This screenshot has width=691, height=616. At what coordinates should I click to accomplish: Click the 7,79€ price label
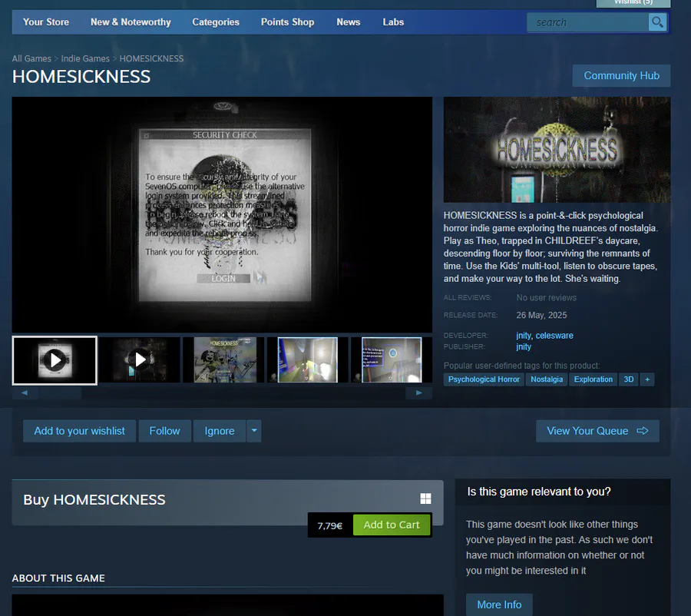click(330, 525)
